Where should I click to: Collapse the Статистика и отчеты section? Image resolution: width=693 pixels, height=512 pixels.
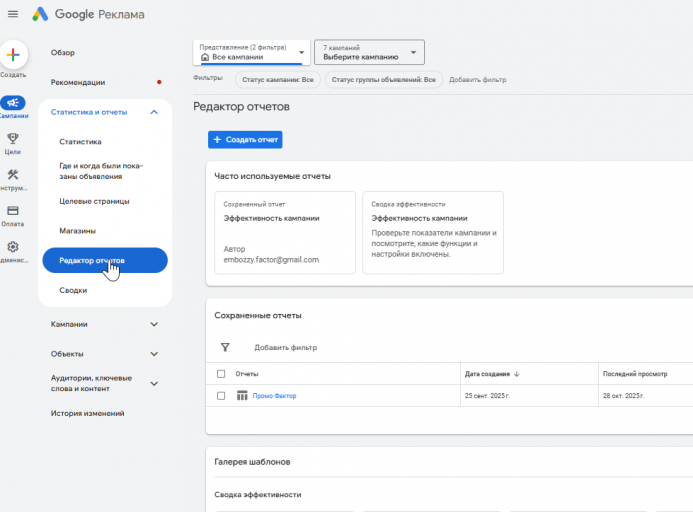[154, 112]
